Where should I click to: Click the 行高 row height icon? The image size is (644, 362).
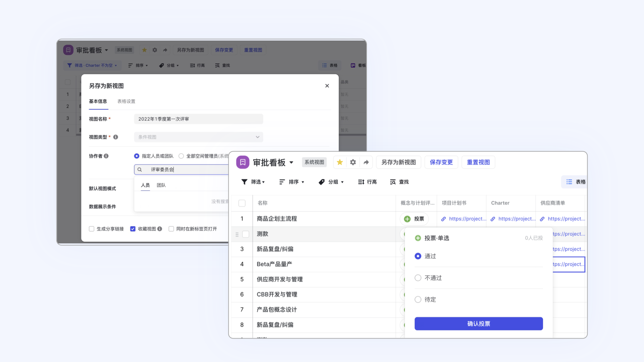point(361,182)
